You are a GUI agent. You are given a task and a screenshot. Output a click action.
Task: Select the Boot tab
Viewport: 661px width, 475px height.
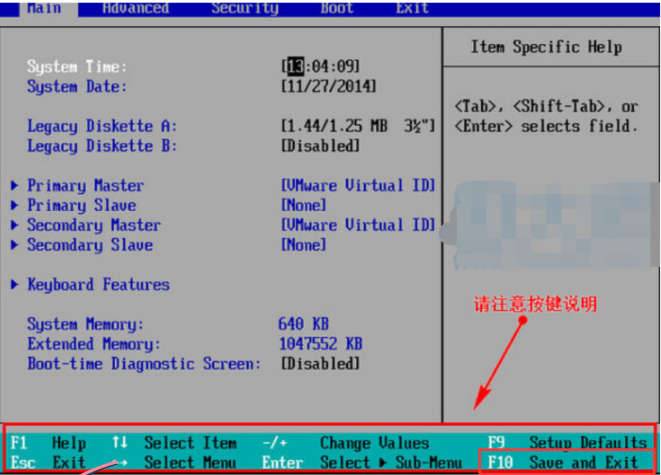[337, 8]
